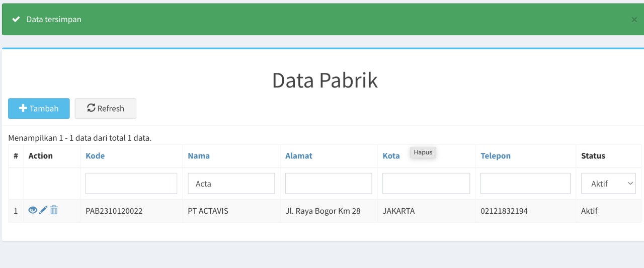Screen dimensions: 644x268
Task: Click the Refresh button
Action: [106, 109]
